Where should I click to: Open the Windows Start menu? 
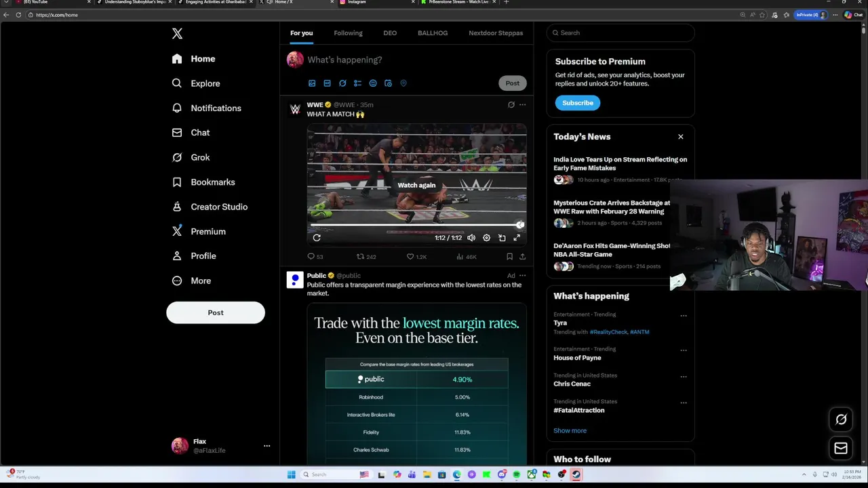[x=292, y=474]
